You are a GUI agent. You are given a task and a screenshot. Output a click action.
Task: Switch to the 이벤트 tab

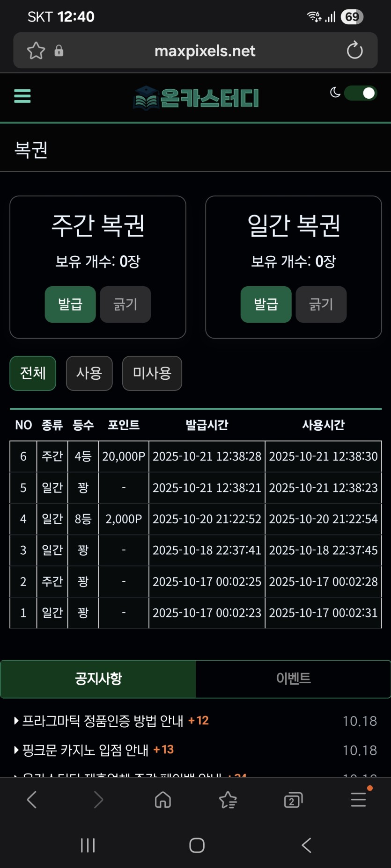293,679
